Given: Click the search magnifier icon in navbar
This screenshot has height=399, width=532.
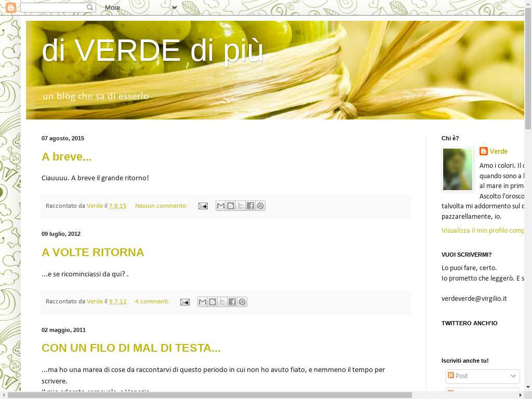Looking at the screenshot, I should pyautogui.click(x=89, y=7).
